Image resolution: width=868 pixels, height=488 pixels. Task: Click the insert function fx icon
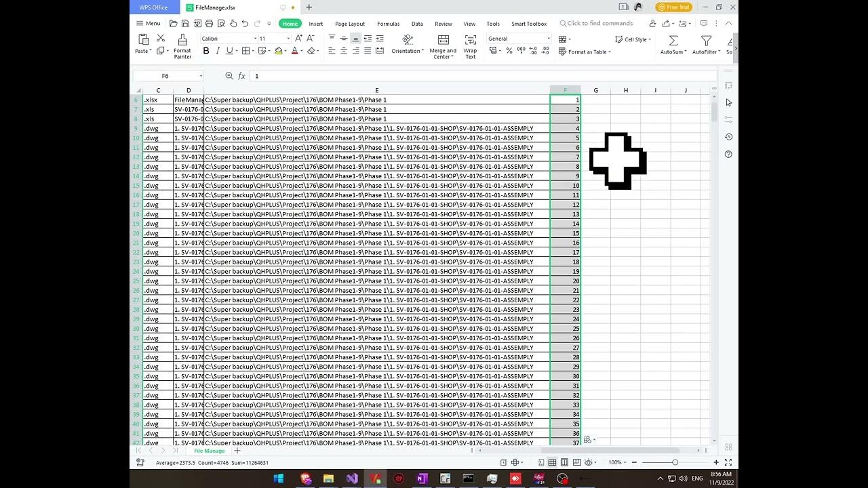(241, 76)
